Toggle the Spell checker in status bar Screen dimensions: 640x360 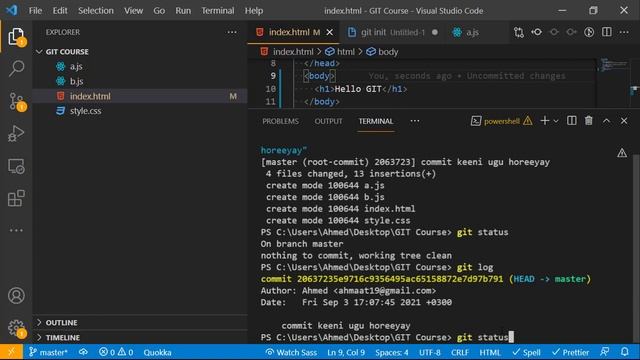pyautogui.click(x=527, y=352)
